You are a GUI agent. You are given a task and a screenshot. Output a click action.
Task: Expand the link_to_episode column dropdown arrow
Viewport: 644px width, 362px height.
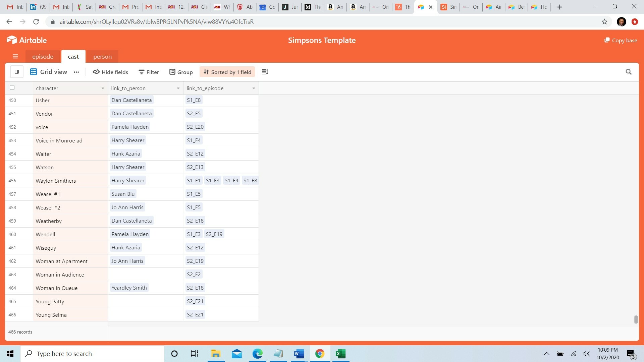(x=254, y=88)
